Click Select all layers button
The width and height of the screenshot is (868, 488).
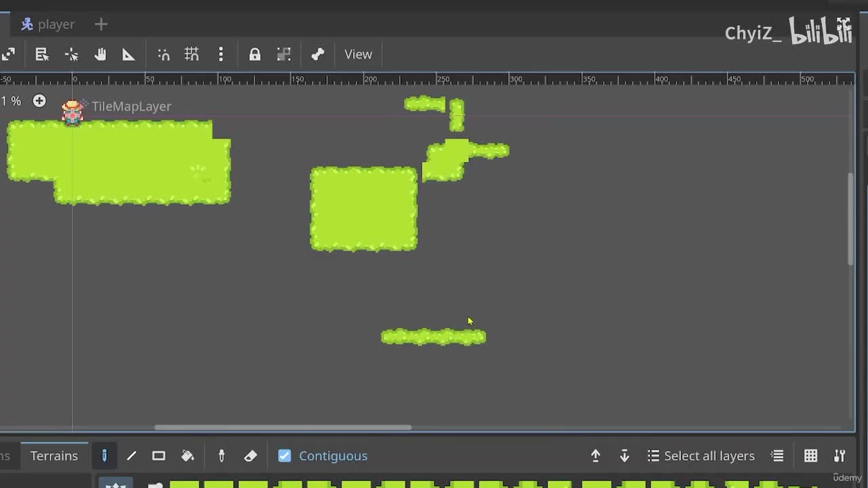pyautogui.click(x=701, y=455)
